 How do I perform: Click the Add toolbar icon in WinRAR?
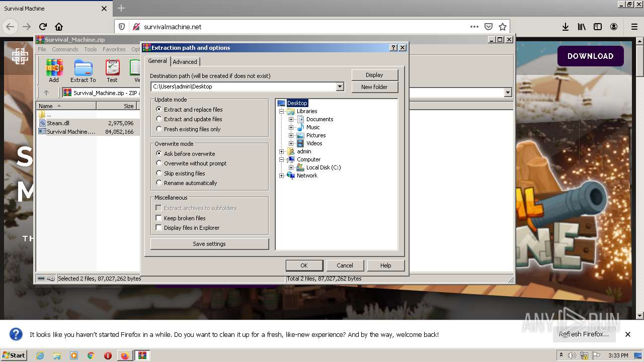[54, 71]
